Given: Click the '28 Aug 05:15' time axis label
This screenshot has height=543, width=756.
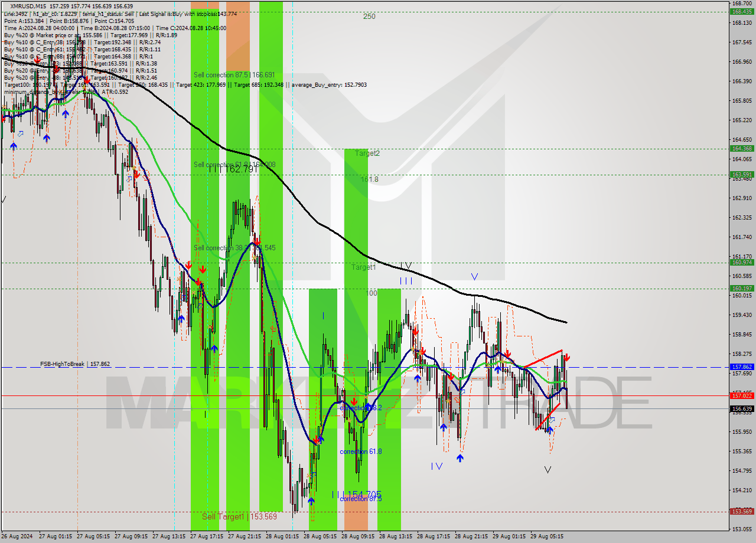Looking at the screenshot, I should pyautogui.click(x=321, y=537).
